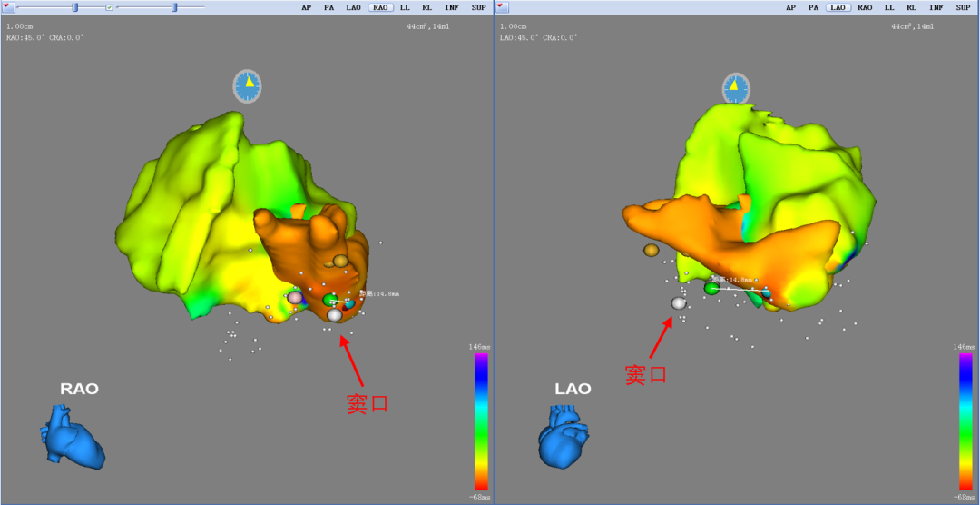Select the white marker sphere in right view

click(x=678, y=303)
